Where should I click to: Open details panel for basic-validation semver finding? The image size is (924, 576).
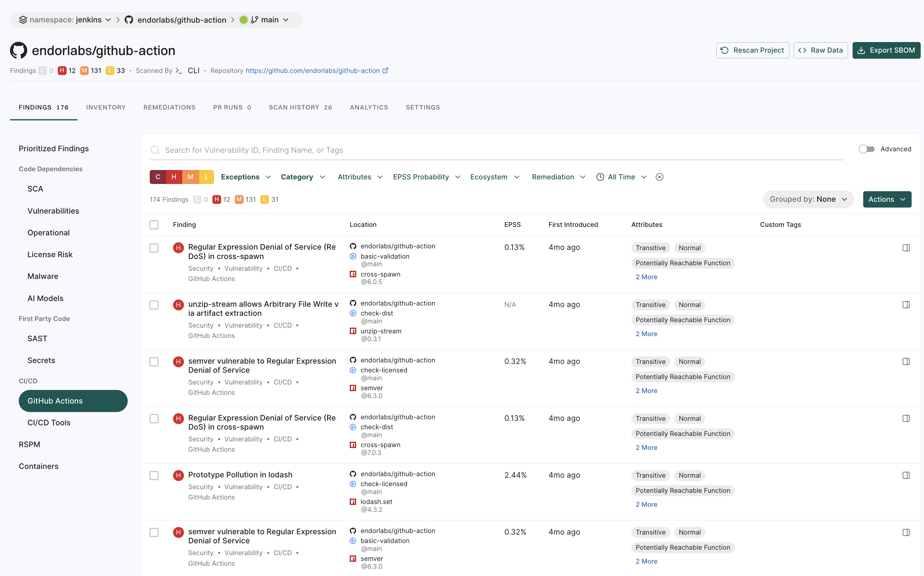point(906,532)
